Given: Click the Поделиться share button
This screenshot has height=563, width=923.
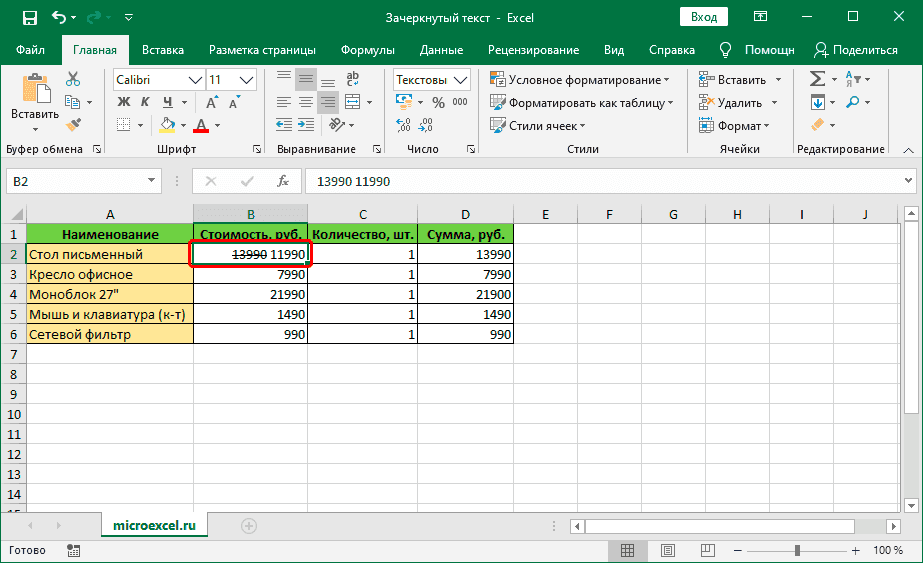Looking at the screenshot, I should click(x=856, y=50).
